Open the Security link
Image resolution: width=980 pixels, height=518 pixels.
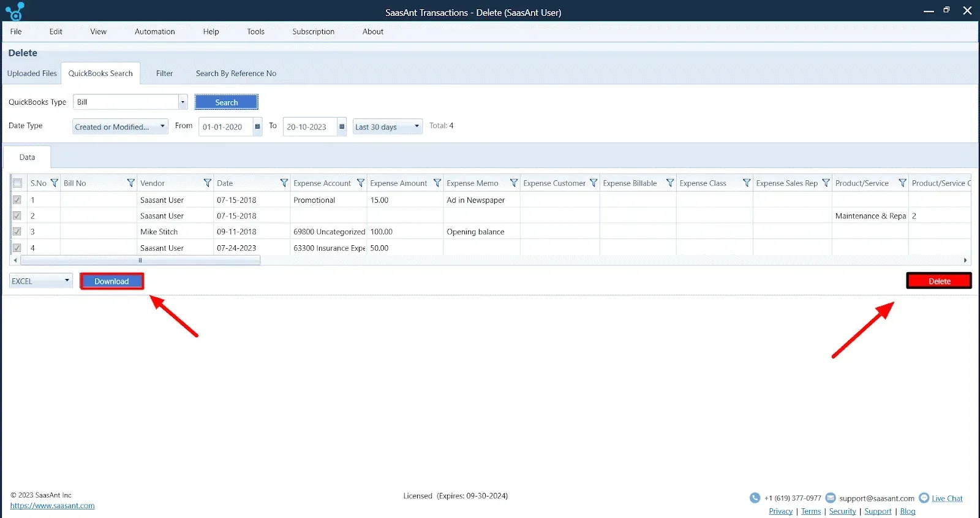coord(842,511)
